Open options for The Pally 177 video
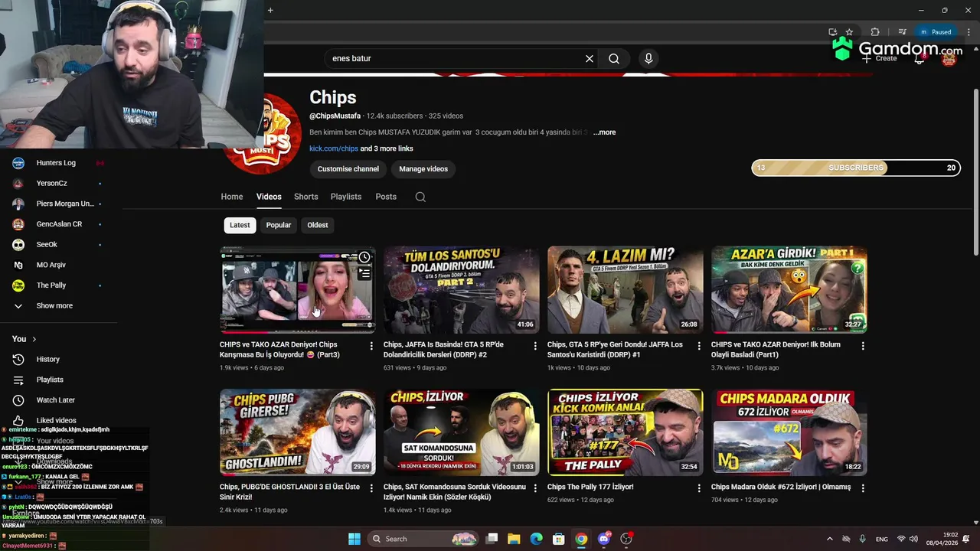The width and height of the screenshot is (980, 551). click(x=699, y=488)
